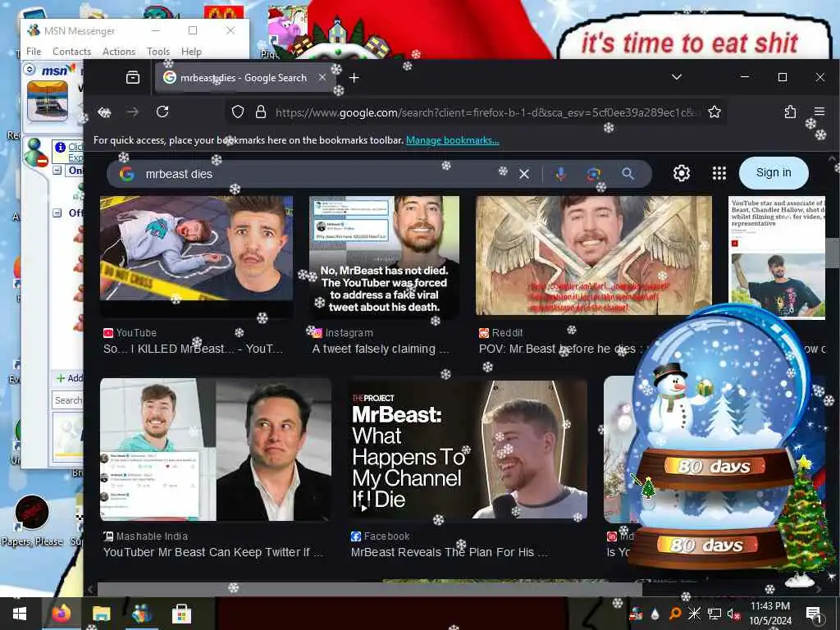Close the 'mrbeast dies - Google Search' tab
The width and height of the screenshot is (840, 630).
click(322, 78)
